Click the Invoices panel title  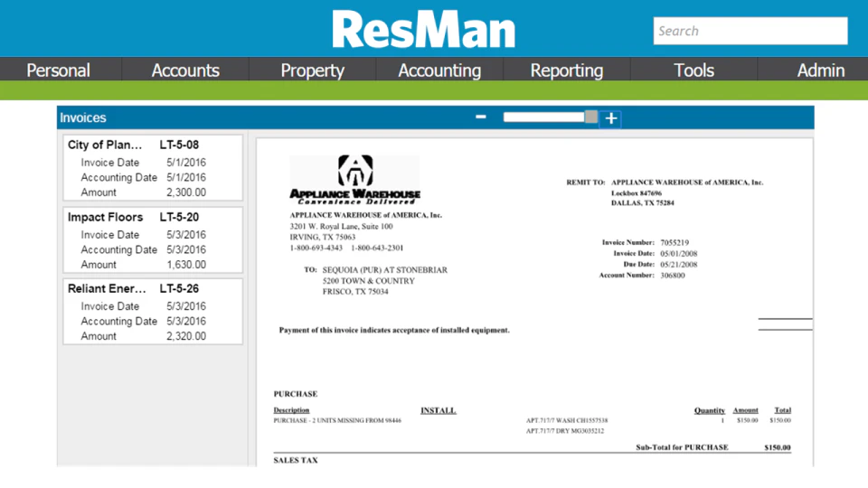click(x=83, y=117)
